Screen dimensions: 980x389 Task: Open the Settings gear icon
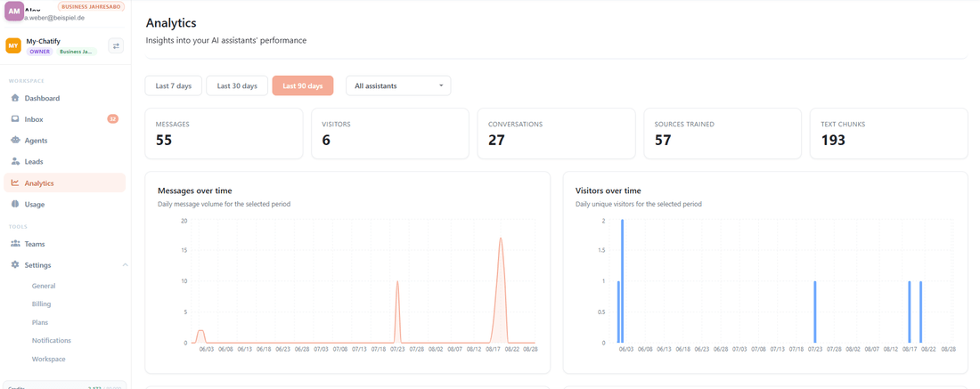[x=15, y=265]
